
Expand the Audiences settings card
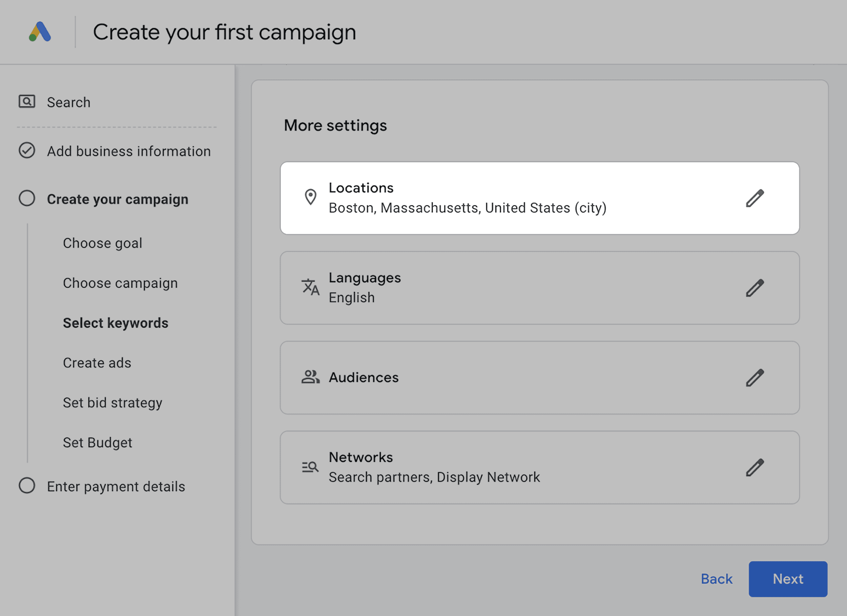point(523,378)
